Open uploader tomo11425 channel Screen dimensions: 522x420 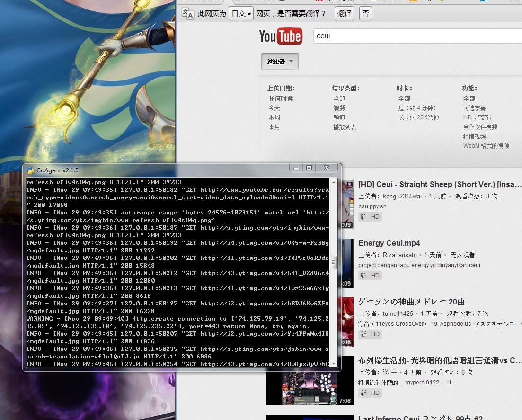click(x=398, y=313)
